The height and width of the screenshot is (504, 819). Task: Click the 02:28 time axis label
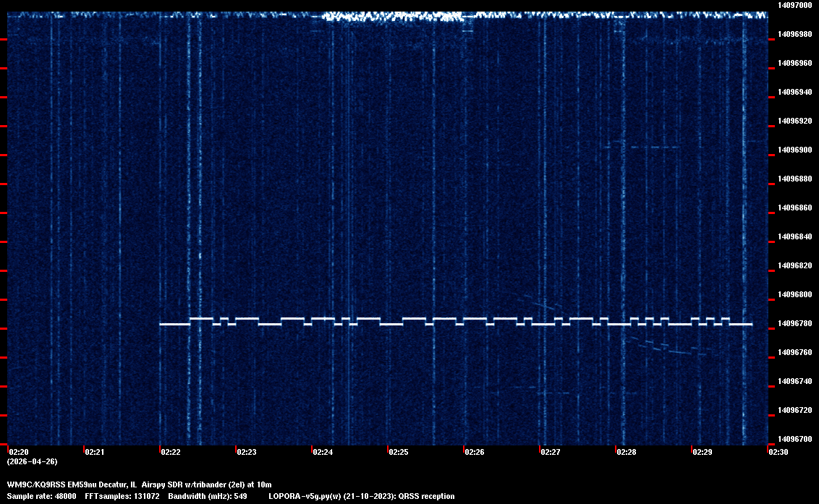point(627,452)
